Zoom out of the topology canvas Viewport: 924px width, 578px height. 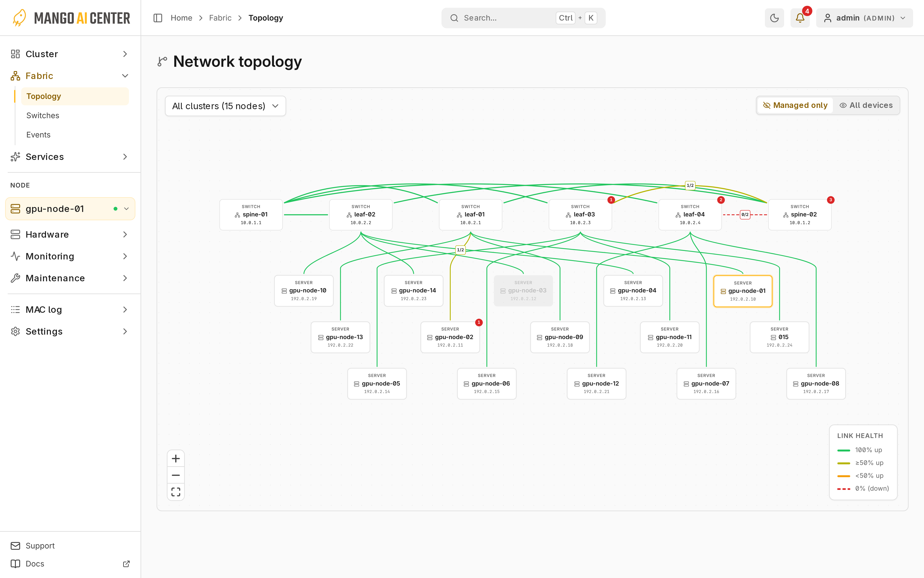coord(176,475)
